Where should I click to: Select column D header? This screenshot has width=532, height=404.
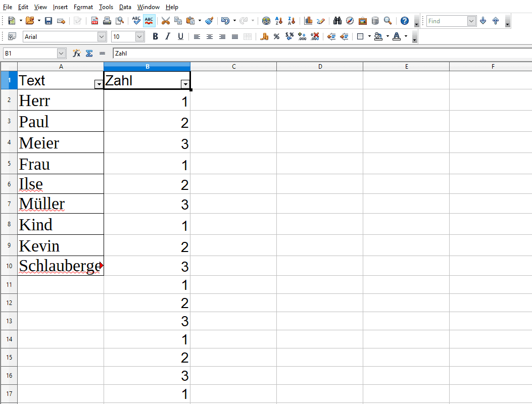(320, 66)
